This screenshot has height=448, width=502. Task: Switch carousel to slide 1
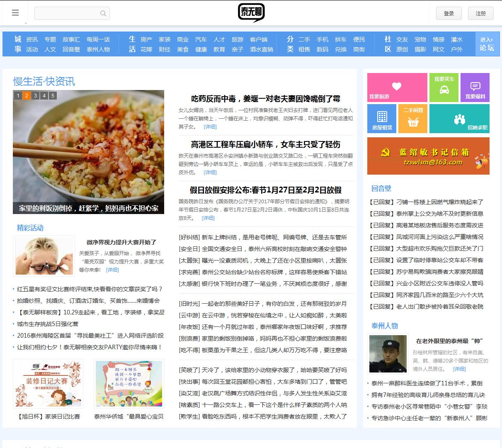17,95
